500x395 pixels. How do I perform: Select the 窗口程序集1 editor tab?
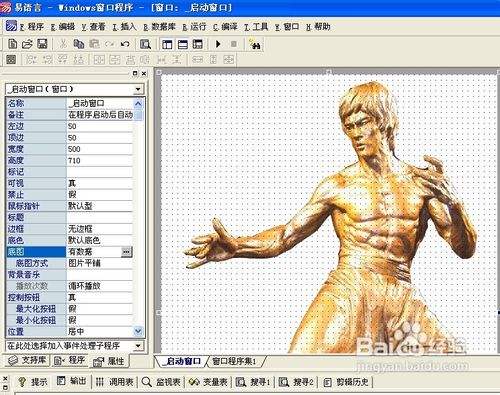(x=234, y=361)
